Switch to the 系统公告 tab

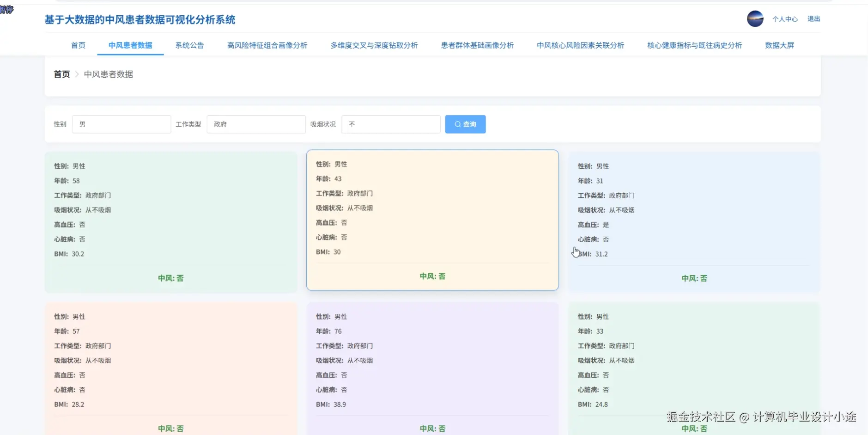[x=189, y=45]
